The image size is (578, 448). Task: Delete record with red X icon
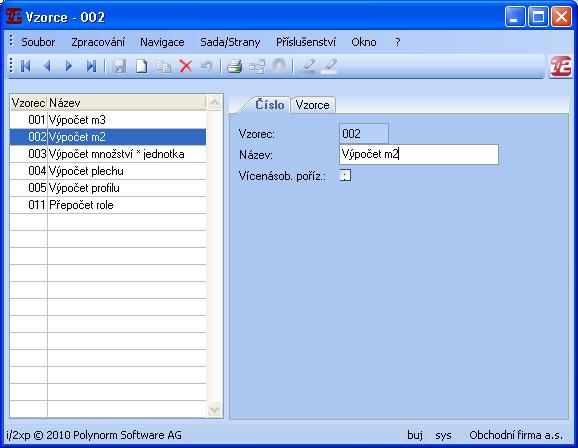pos(185,66)
